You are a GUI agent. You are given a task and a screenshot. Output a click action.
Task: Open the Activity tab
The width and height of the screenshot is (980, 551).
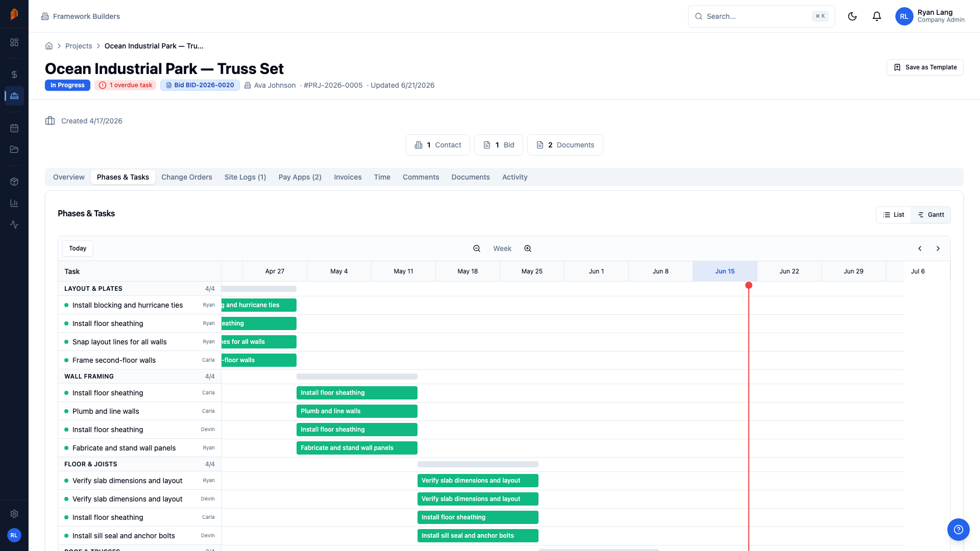tap(515, 177)
